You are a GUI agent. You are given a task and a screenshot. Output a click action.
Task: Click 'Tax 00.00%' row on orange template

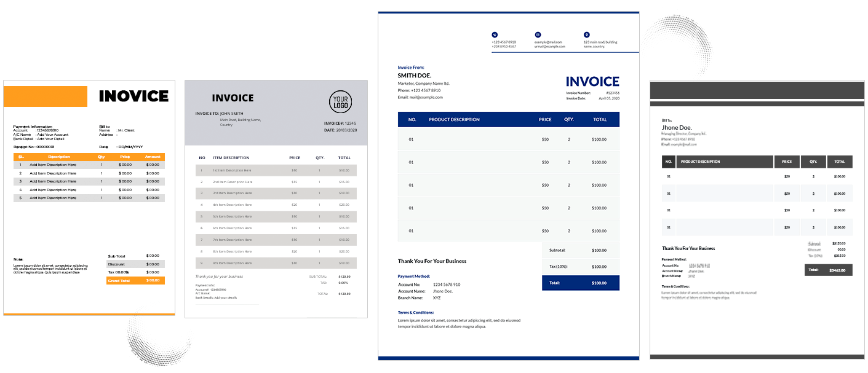(x=135, y=272)
